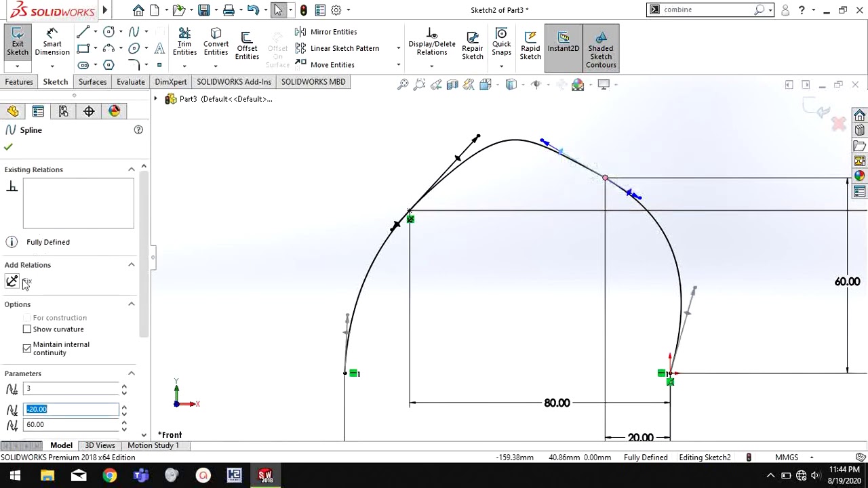Collapse the Add Relations section

(132, 265)
